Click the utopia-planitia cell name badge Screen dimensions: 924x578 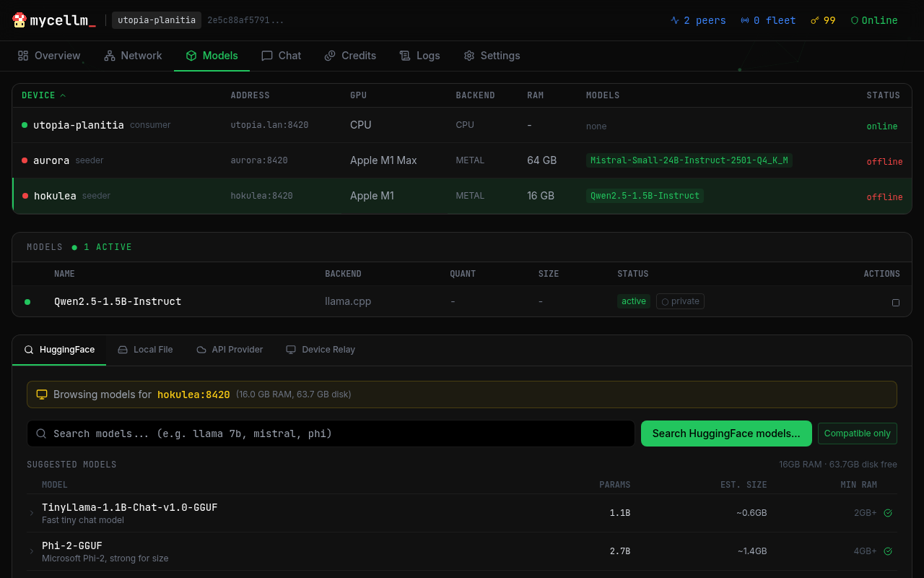point(156,20)
